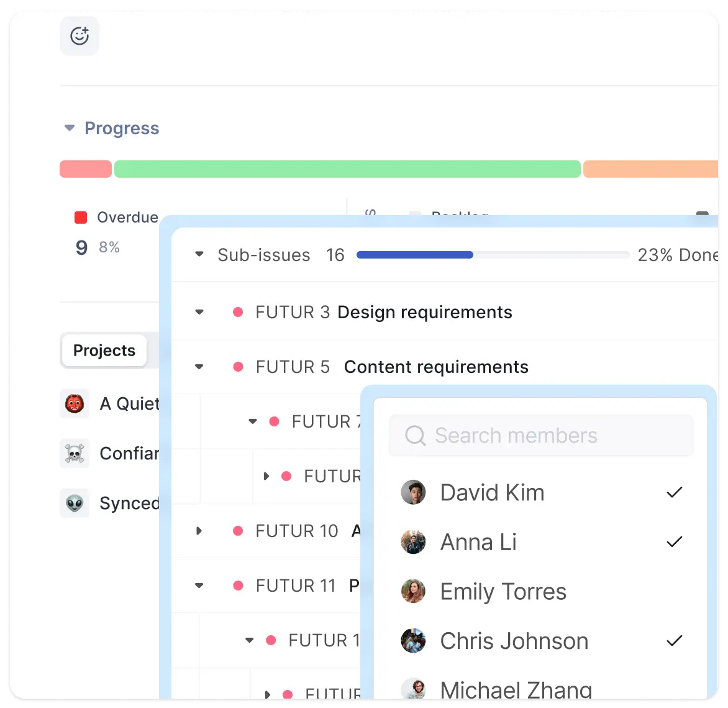Click the search magnifier icon
The width and height of the screenshot is (728, 708).
(x=415, y=436)
